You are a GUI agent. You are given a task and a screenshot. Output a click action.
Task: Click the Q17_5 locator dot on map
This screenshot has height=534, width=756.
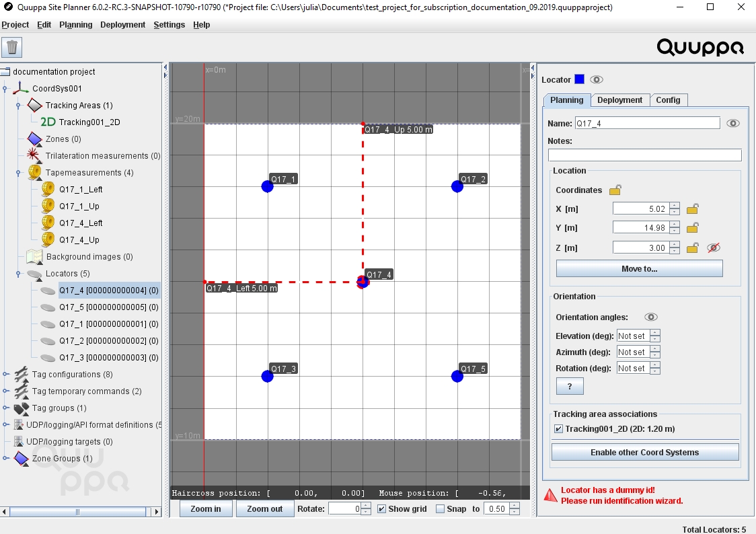click(x=457, y=377)
